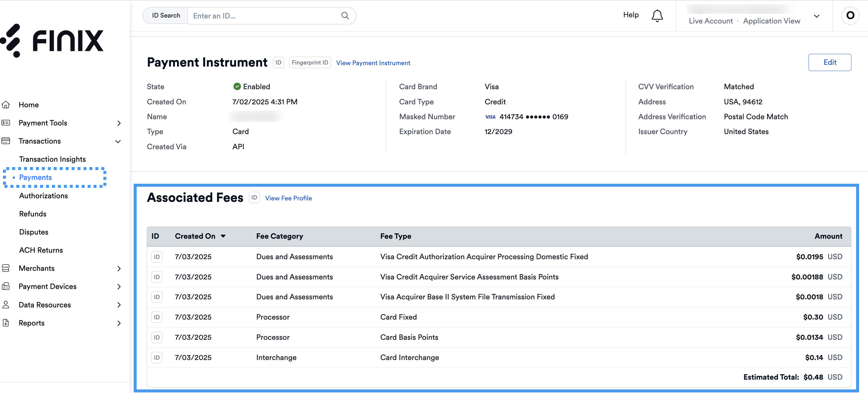Select the Payment Devices icon
868x393 pixels.
(7, 286)
